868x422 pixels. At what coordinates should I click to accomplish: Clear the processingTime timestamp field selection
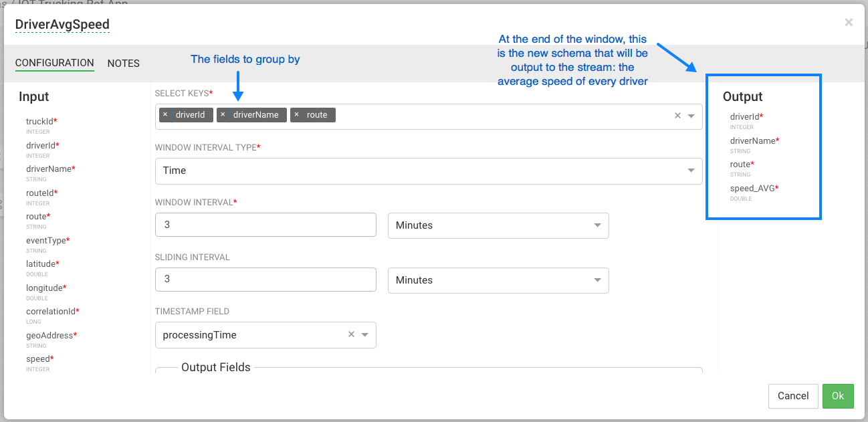(x=351, y=335)
